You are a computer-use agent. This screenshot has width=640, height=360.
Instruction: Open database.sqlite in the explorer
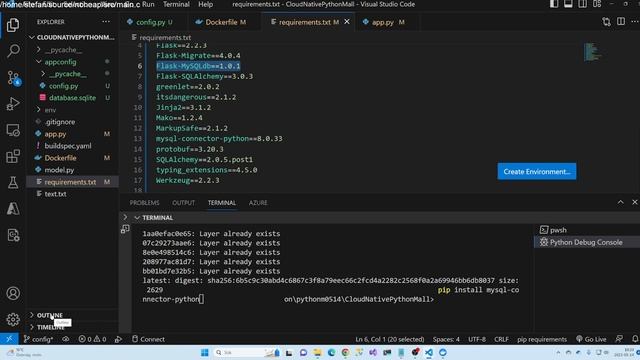(x=72, y=98)
